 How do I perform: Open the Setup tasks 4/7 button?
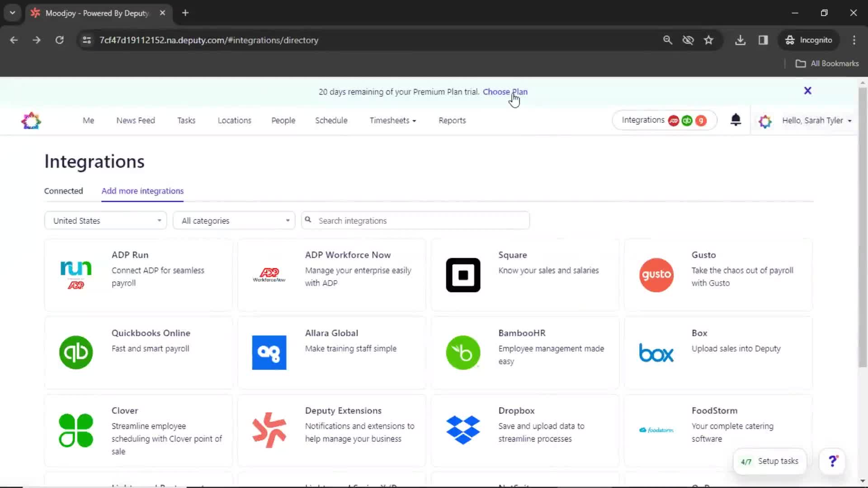coord(769,461)
